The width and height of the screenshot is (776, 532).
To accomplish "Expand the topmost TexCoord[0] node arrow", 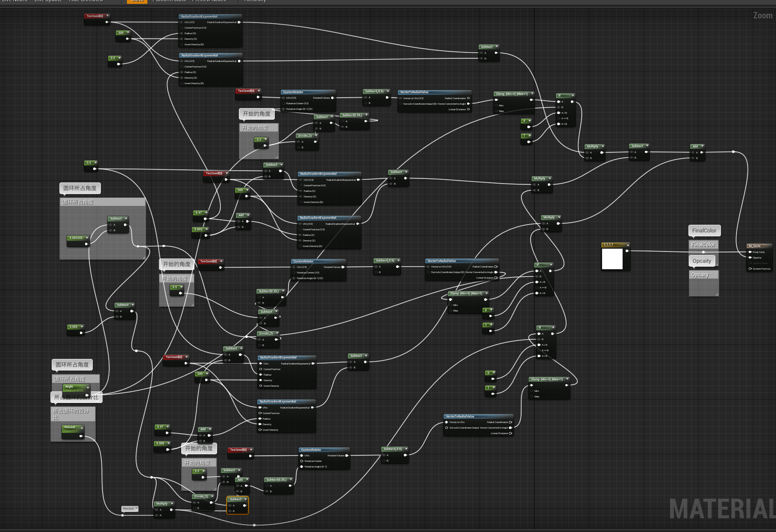I will coord(107,16).
